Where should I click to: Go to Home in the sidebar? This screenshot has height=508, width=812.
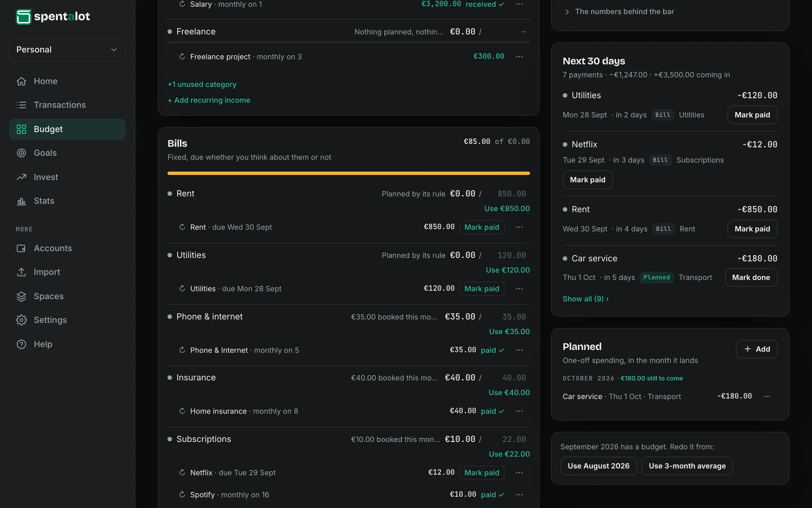tap(67, 81)
